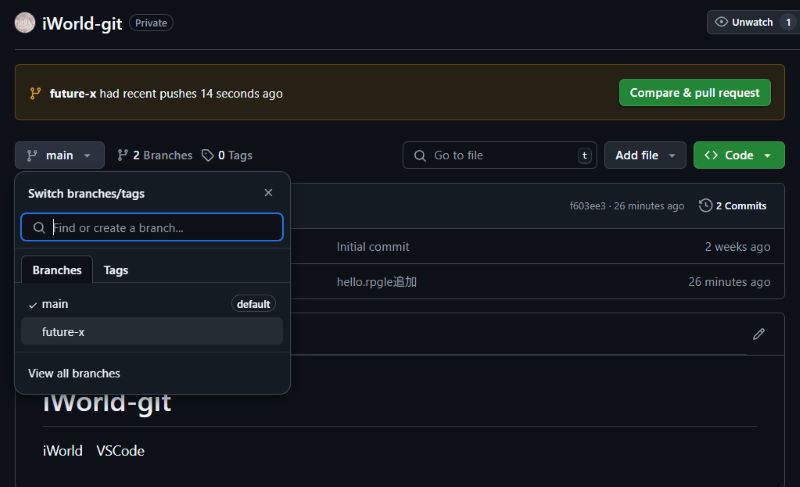Click the default label on main branch
The width and height of the screenshot is (800, 487).
[x=253, y=304]
